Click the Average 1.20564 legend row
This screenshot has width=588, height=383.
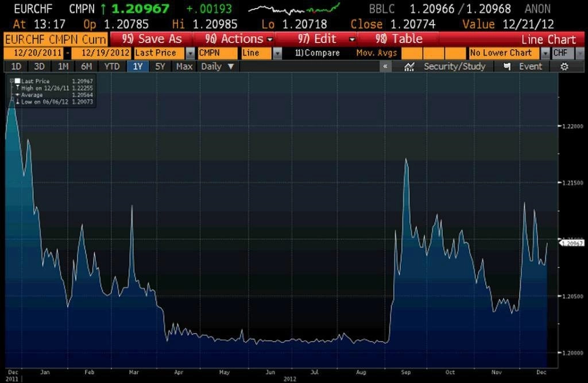[x=53, y=95]
